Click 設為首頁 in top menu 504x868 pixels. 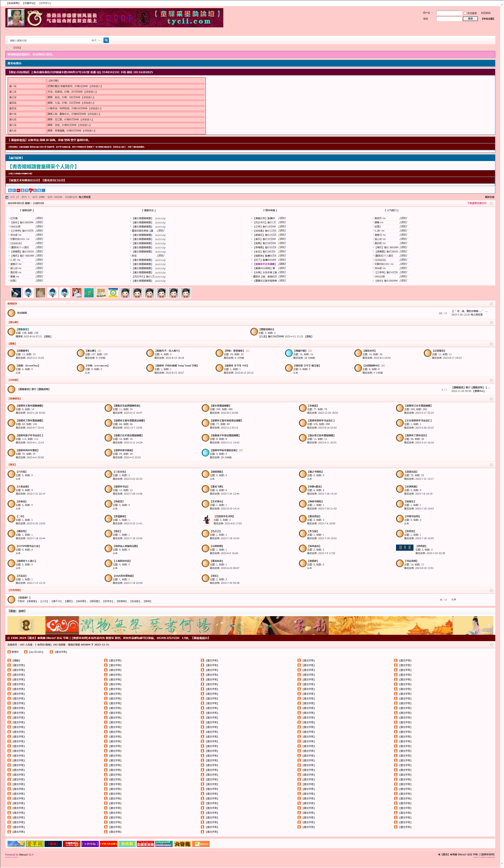click(x=13, y=3)
